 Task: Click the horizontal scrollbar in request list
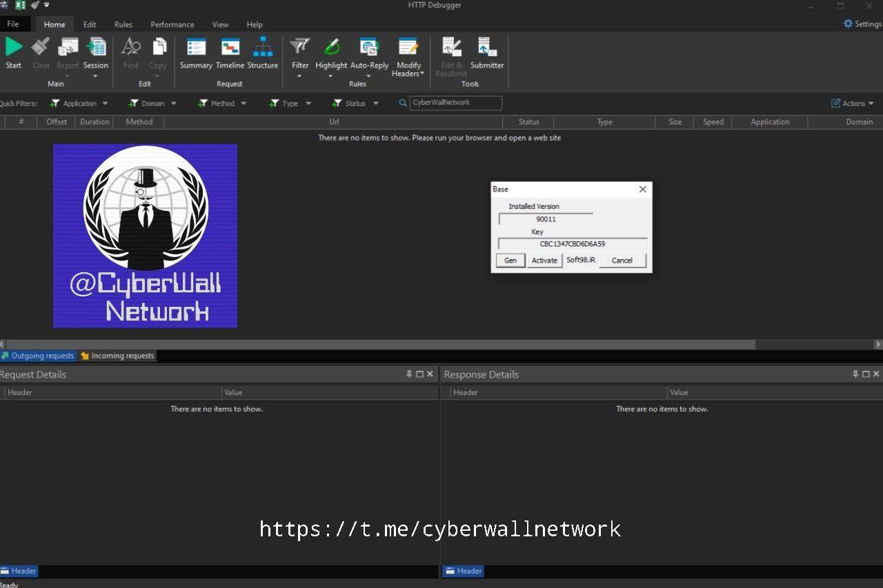379,344
